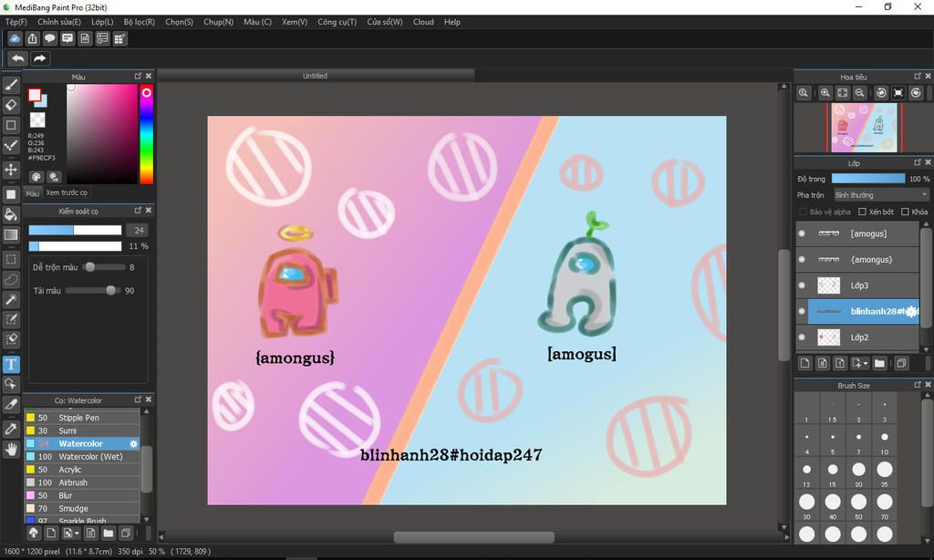The height and width of the screenshot is (560, 934).
Task: Click the cloud save icon in toolbar
Action: coord(15,38)
